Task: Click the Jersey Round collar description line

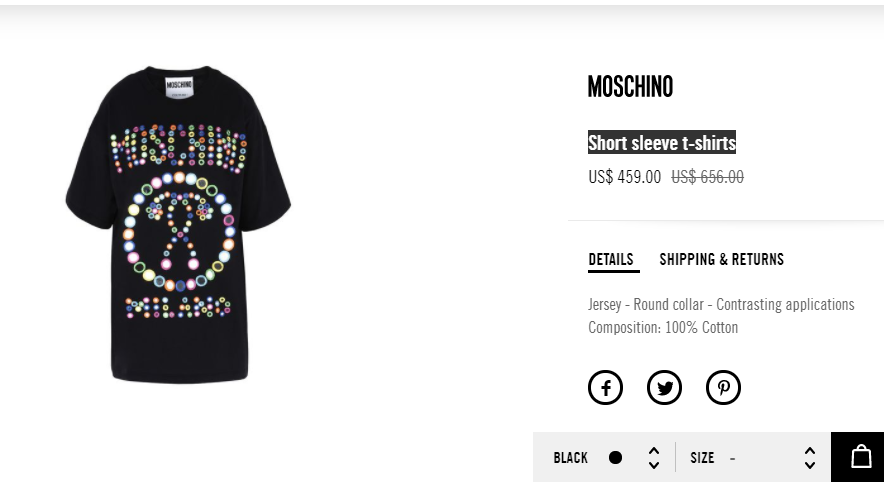Action: (721, 304)
